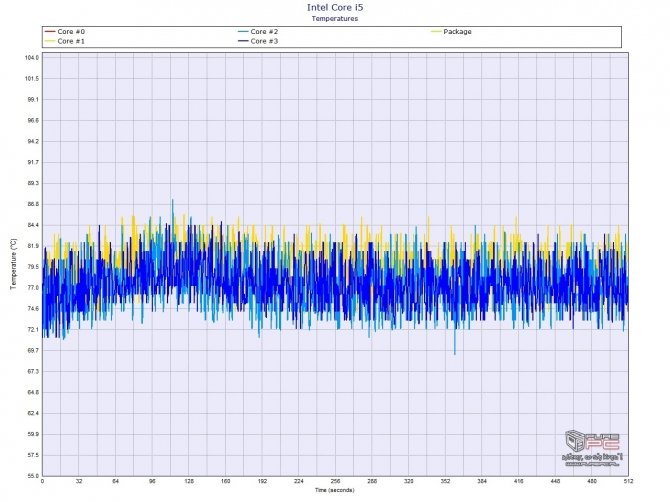Click the 84.4 y-axis value
670x502 pixels.
32,225
